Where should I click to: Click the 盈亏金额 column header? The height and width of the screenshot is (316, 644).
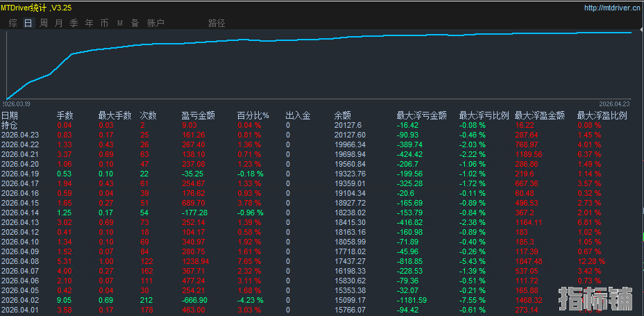198,115
